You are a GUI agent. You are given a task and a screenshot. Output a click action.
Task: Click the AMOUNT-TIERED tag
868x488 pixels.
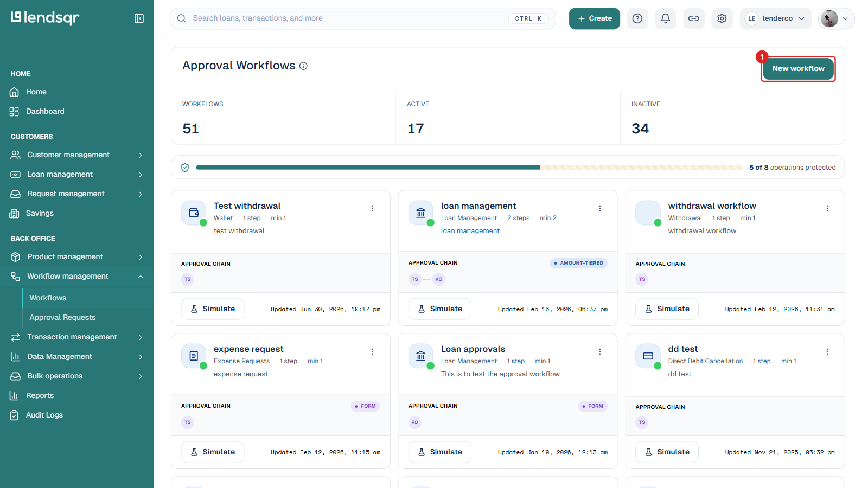579,263
